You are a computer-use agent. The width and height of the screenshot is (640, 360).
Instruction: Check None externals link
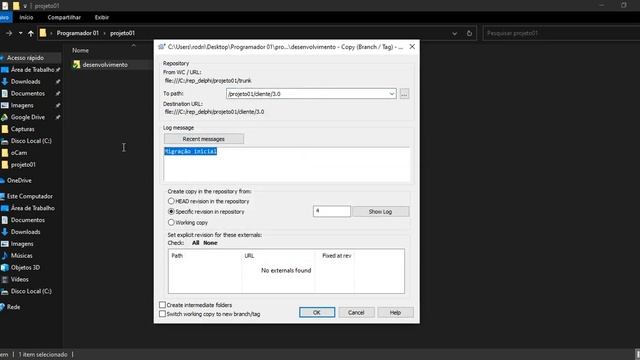click(x=210, y=243)
